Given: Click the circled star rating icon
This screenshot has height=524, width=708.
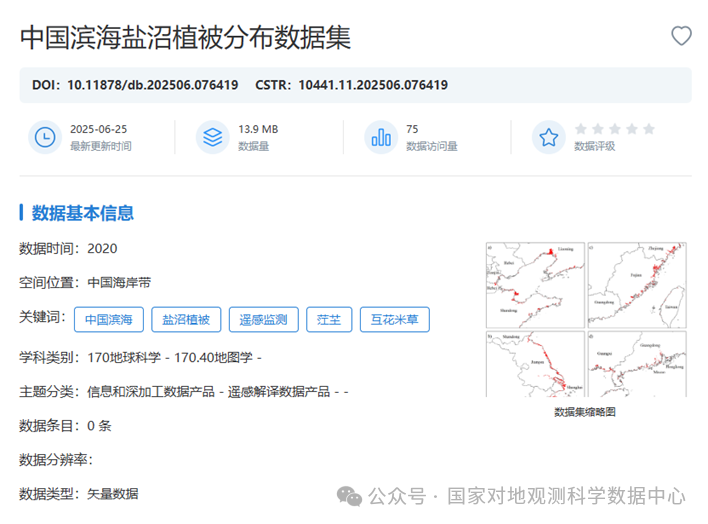Looking at the screenshot, I should tap(548, 137).
